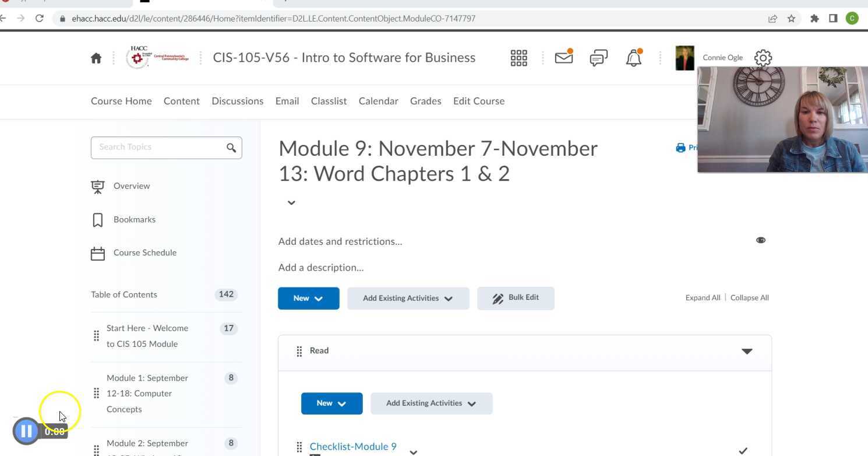Open the Add Existing Activities dropdown
The image size is (868, 456).
pos(408,298)
